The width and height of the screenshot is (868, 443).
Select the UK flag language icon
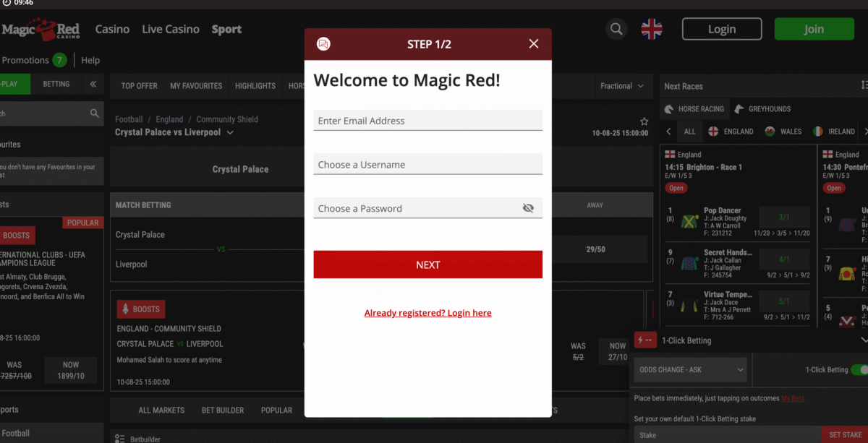(x=652, y=29)
